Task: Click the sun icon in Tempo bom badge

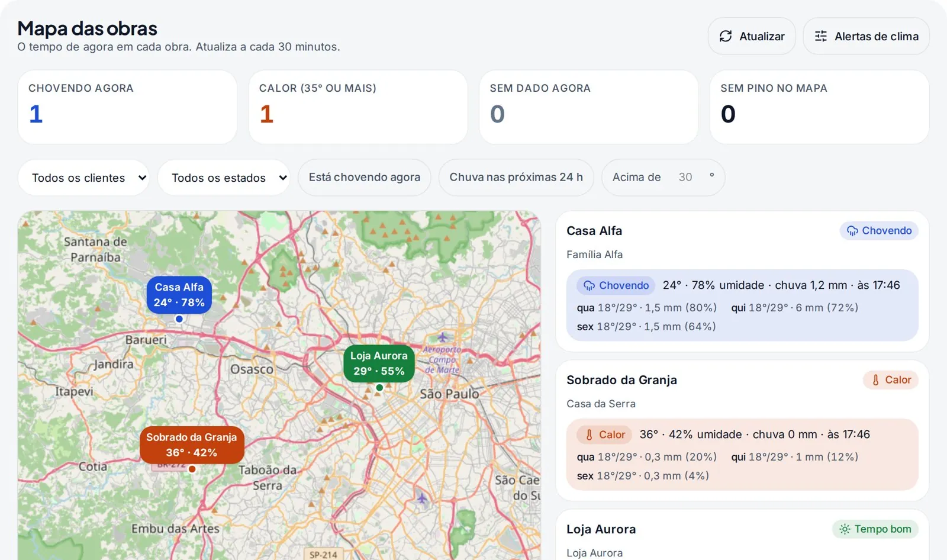Action: point(845,529)
